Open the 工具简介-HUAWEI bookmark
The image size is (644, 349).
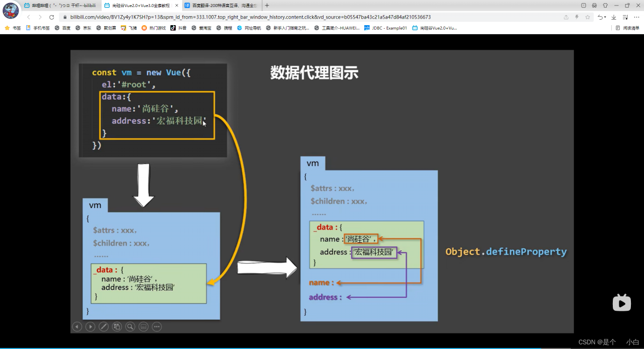338,28
